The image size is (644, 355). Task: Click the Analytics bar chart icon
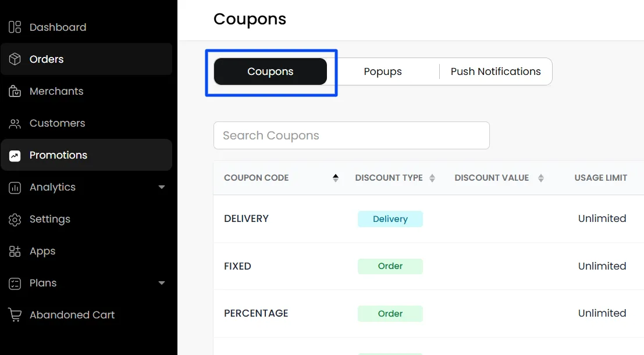tap(15, 188)
